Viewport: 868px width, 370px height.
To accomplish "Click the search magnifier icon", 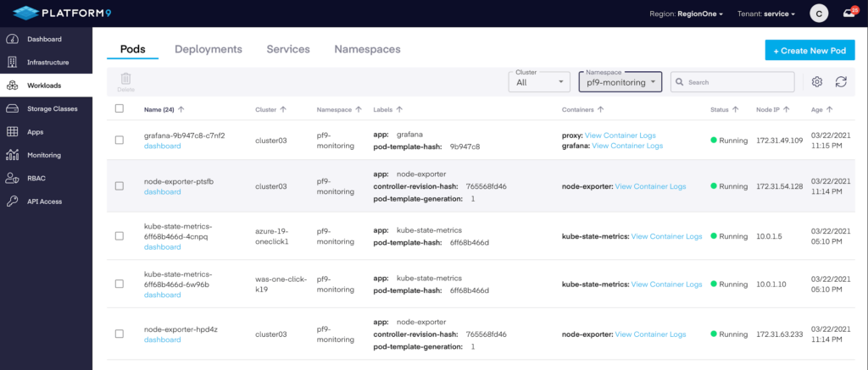I will (x=680, y=82).
